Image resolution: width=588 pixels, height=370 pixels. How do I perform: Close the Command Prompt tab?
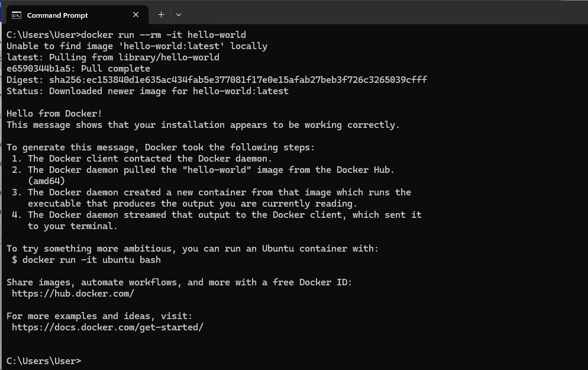[136, 15]
